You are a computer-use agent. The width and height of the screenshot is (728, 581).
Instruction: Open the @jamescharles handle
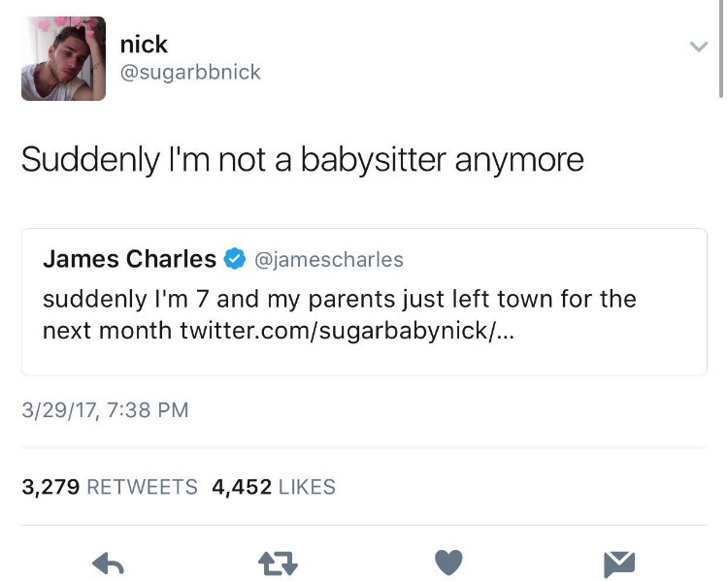328,259
